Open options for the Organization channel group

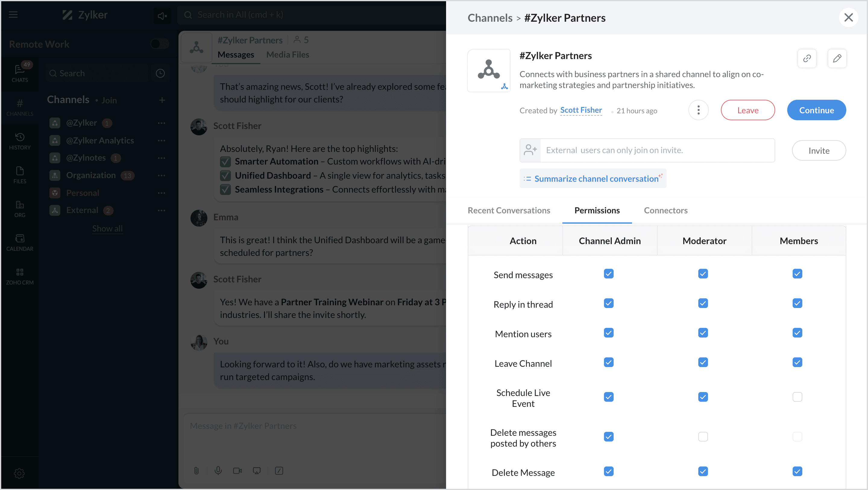(x=162, y=175)
